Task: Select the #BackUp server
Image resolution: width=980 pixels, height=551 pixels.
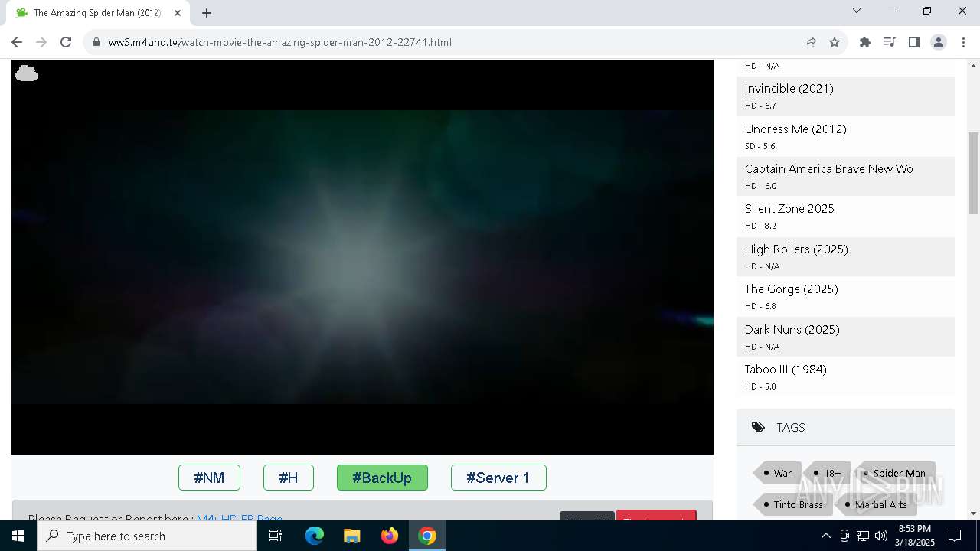Action: tap(382, 478)
